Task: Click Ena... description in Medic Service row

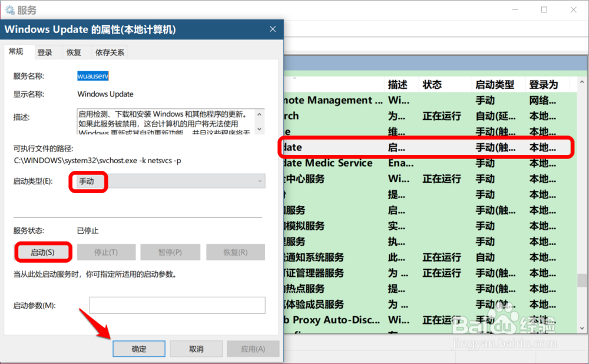Action: [x=401, y=163]
